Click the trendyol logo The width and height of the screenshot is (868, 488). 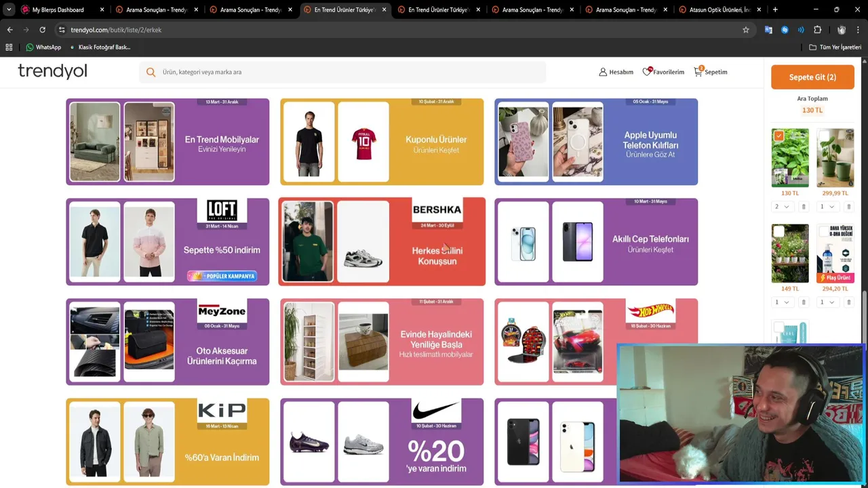click(x=52, y=71)
